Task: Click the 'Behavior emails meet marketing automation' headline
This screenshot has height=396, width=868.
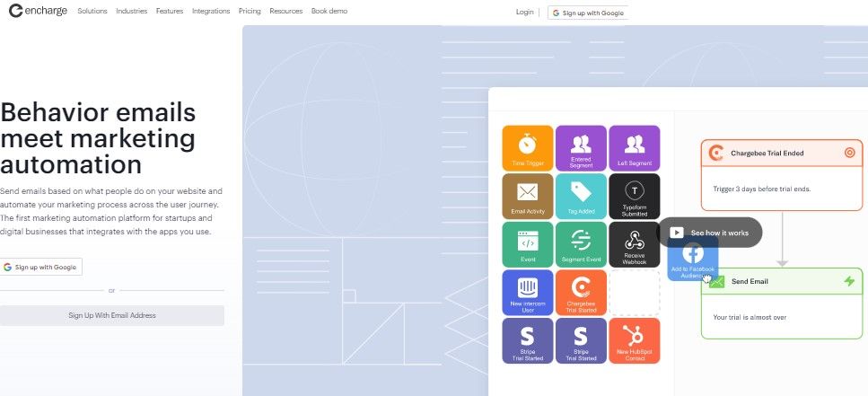Action: coord(99,138)
